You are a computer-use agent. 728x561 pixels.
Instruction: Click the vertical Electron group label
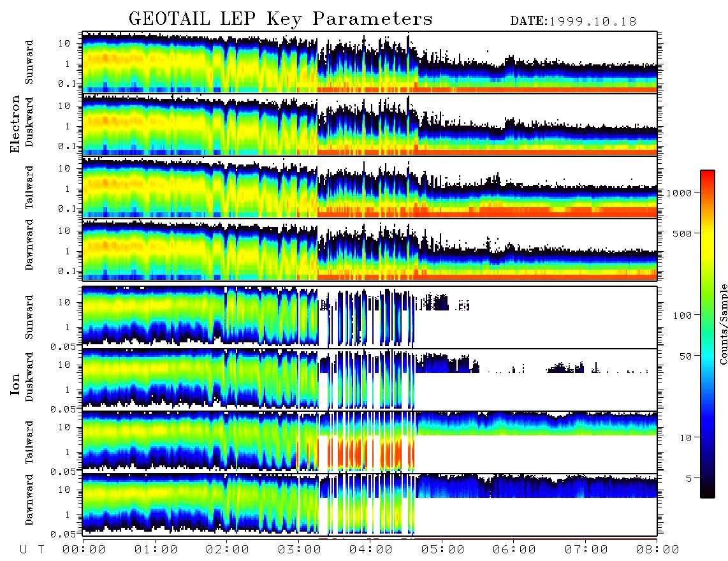pos(15,124)
